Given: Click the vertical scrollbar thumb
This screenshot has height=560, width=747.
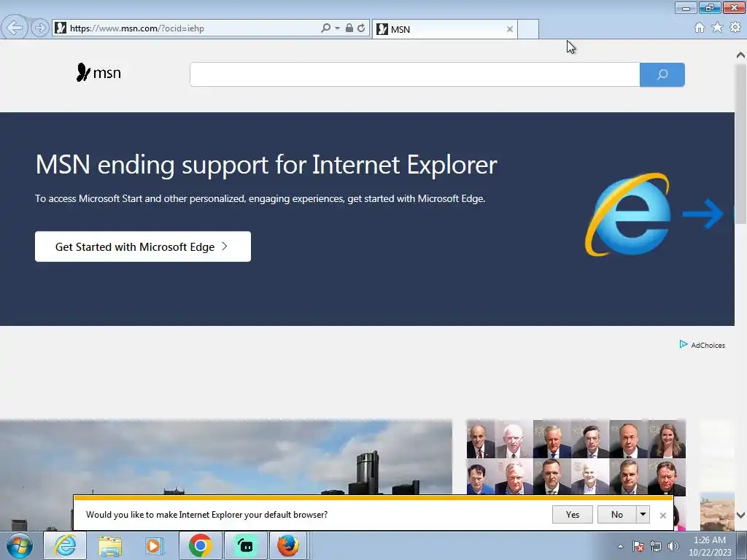Looking at the screenshot, I should pos(741,144).
